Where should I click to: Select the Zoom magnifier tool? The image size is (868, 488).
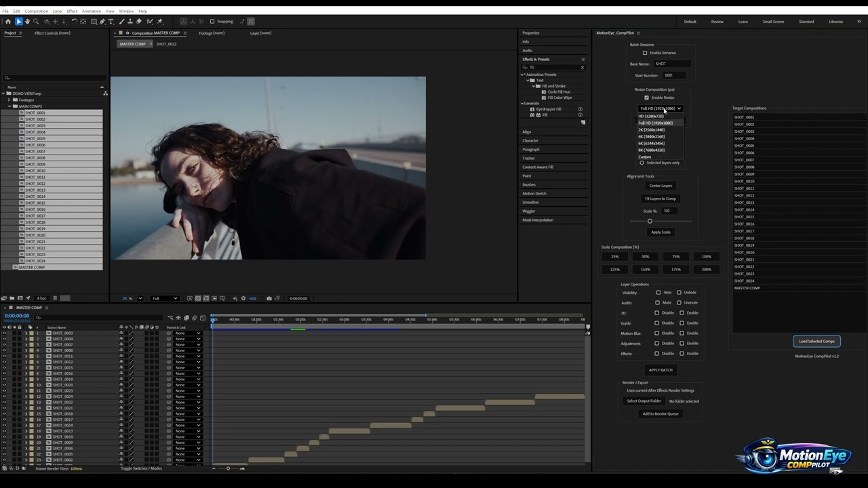(36, 22)
